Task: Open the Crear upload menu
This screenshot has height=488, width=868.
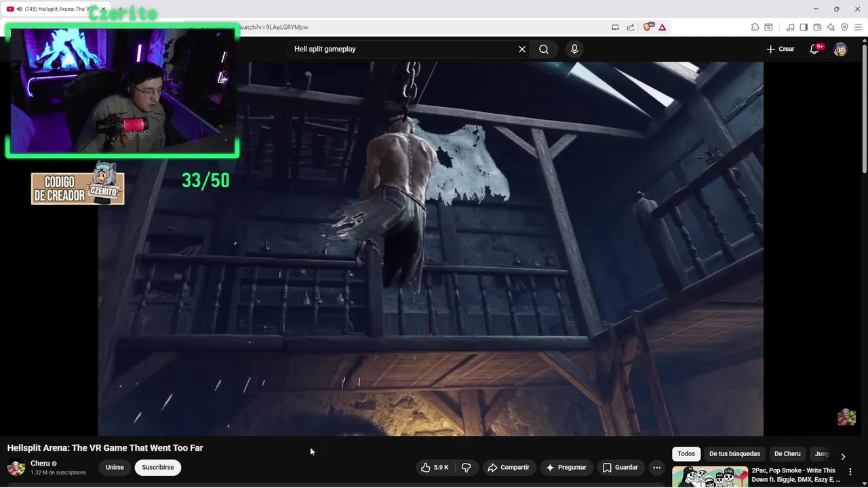Action: tap(780, 49)
